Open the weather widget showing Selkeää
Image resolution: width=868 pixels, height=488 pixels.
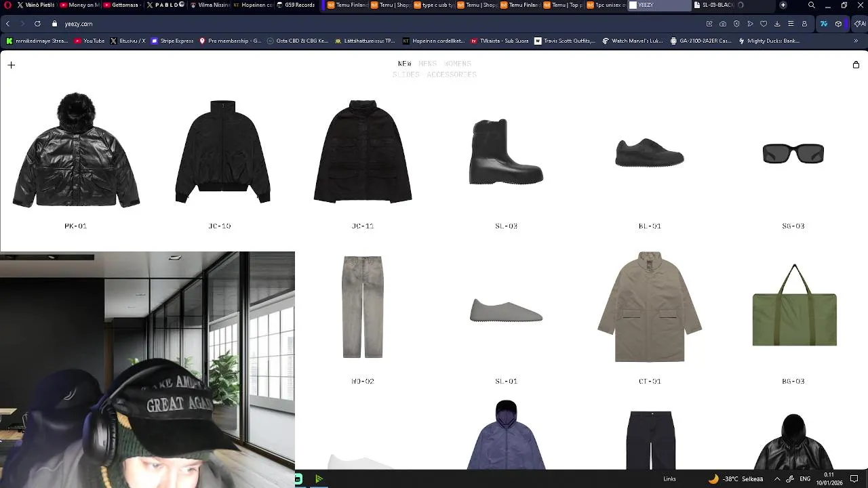tap(735, 479)
